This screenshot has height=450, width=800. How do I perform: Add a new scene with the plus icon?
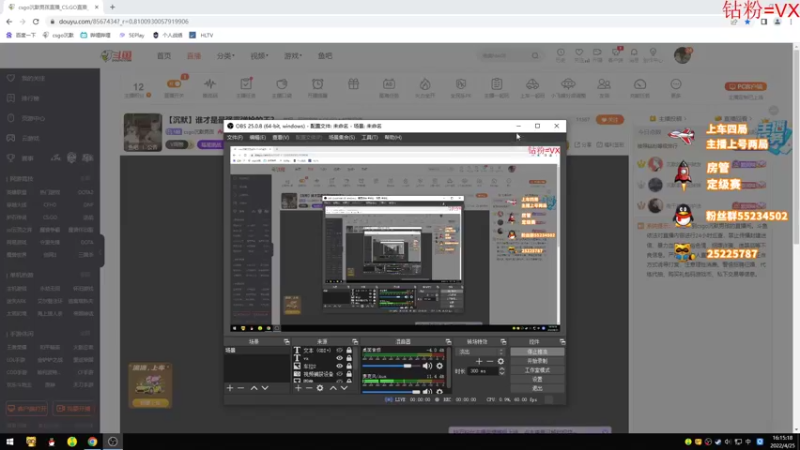pyautogui.click(x=230, y=388)
